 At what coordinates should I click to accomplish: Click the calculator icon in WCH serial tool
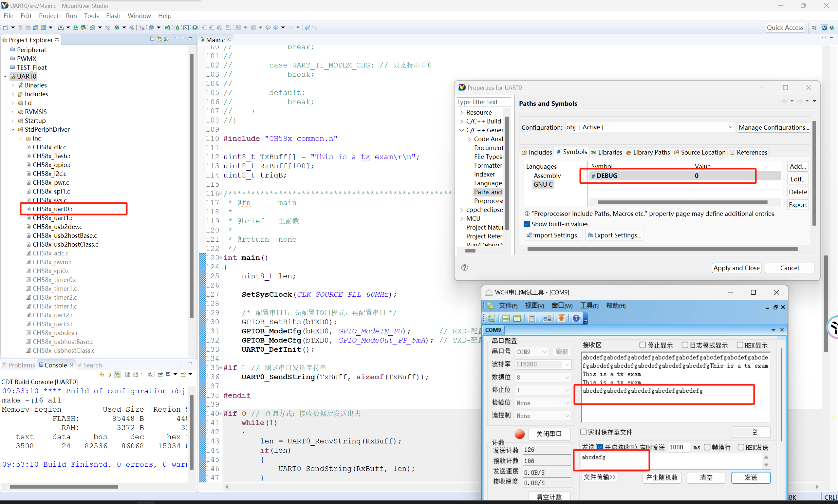point(532,318)
